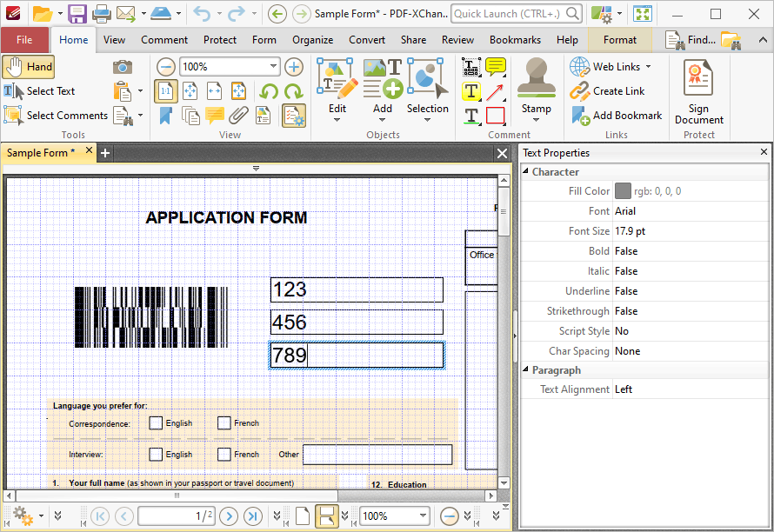Click the Sign Document icon
774x532 pixels.
(698, 77)
